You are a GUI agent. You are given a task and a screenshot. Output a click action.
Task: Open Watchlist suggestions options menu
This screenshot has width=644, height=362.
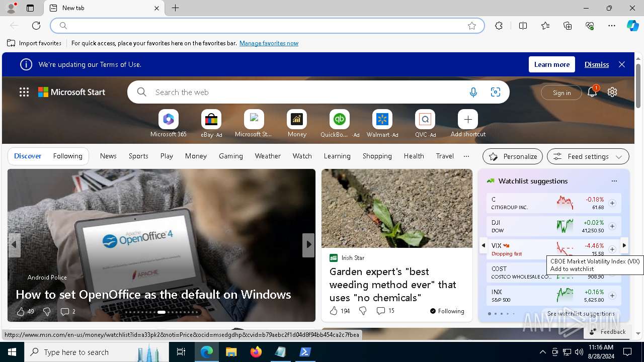click(614, 181)
